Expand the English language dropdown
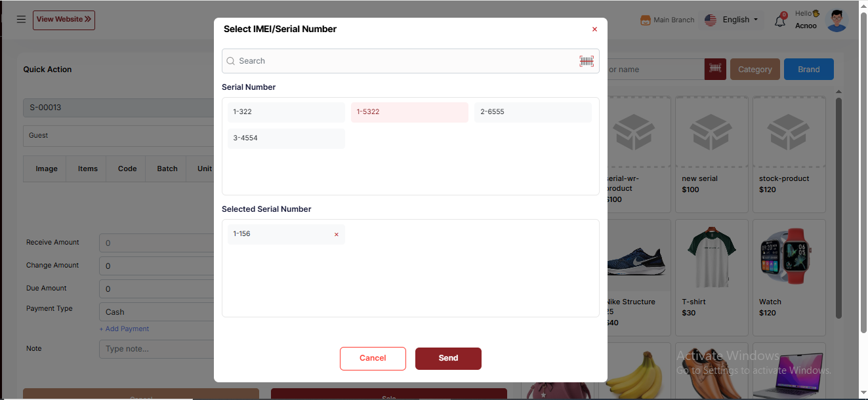Viewport: 868px width, 400px height. [x=731, y=20]
